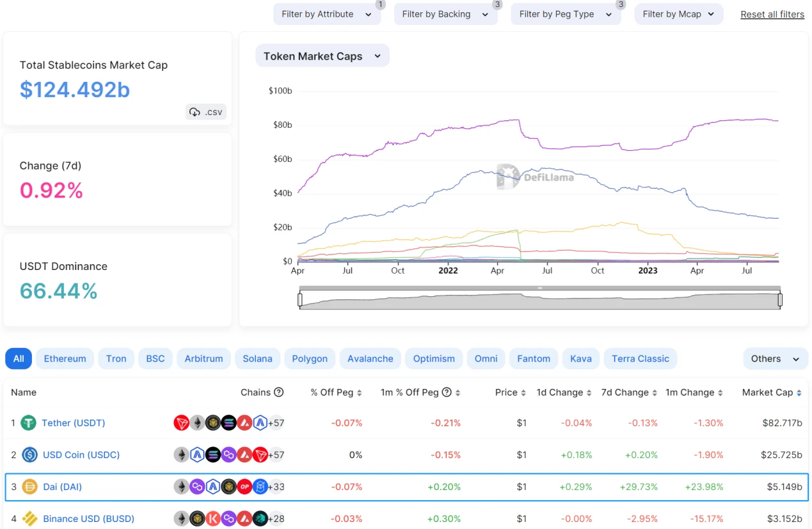Click the Solana chain icon in Tether row
Image resolution: width=812 pixels, height=529 pixels.
pos(228,423)
